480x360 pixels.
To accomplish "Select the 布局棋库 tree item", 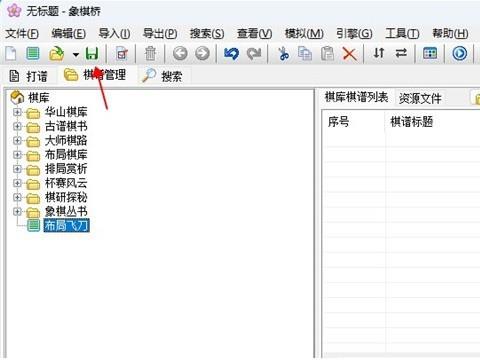I will 66,155.
